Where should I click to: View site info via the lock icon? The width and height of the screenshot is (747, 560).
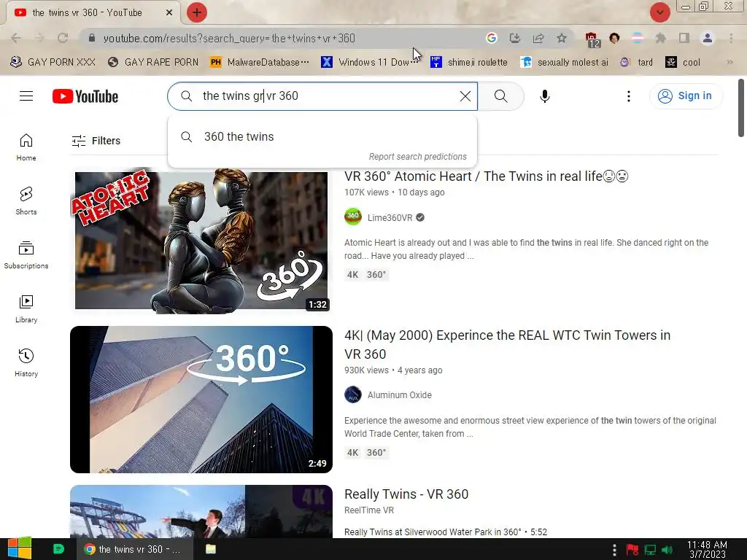point(92,38)
